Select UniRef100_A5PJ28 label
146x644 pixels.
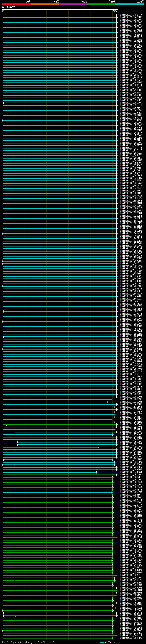coord(131,80)
